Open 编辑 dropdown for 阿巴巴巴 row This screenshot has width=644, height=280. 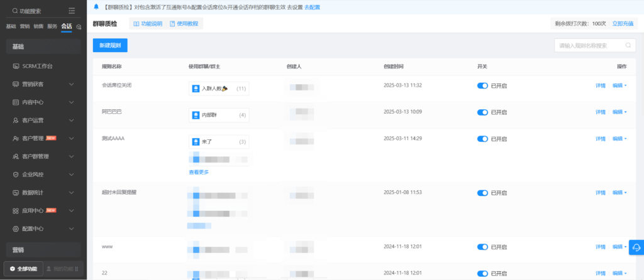pyautogui.click(x=619, y=112)
